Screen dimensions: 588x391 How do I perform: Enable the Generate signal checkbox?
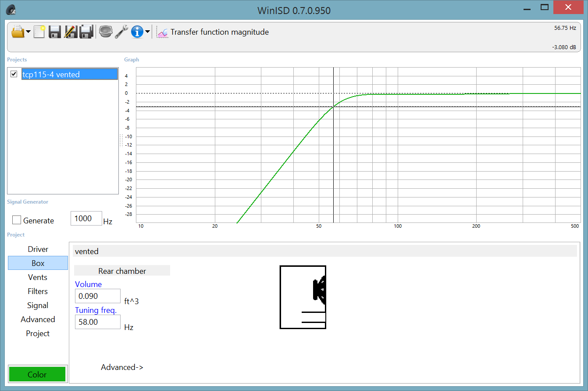coord(17,220)
